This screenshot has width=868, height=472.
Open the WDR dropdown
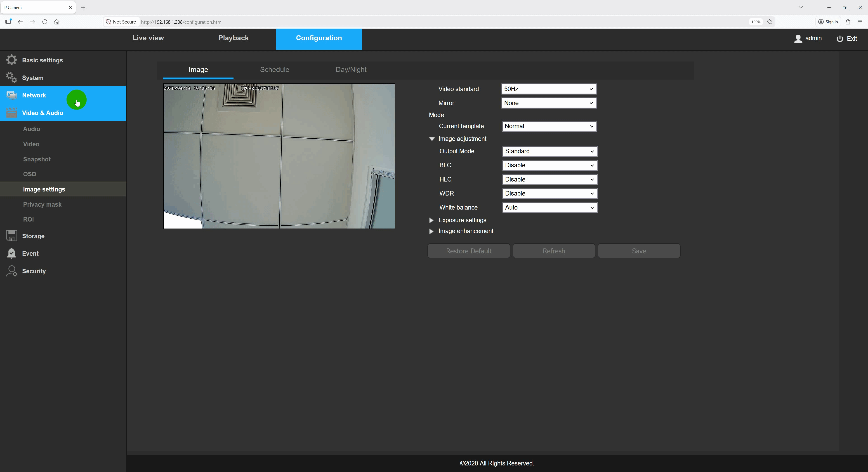[x=550, y=193]
